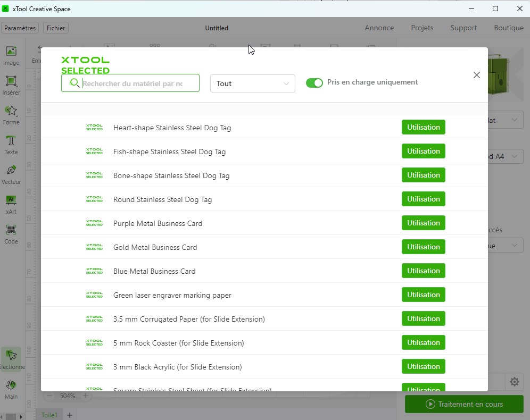Screen dimensions: 530x420
Task: Activate the Texte tool
Action: pyautogui.click(x=11, y=145)
